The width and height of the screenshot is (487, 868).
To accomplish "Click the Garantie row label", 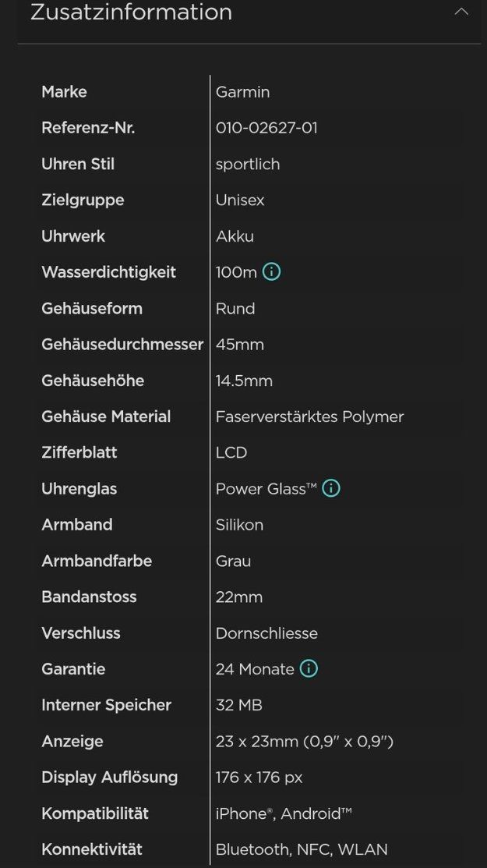I will 73,668.
